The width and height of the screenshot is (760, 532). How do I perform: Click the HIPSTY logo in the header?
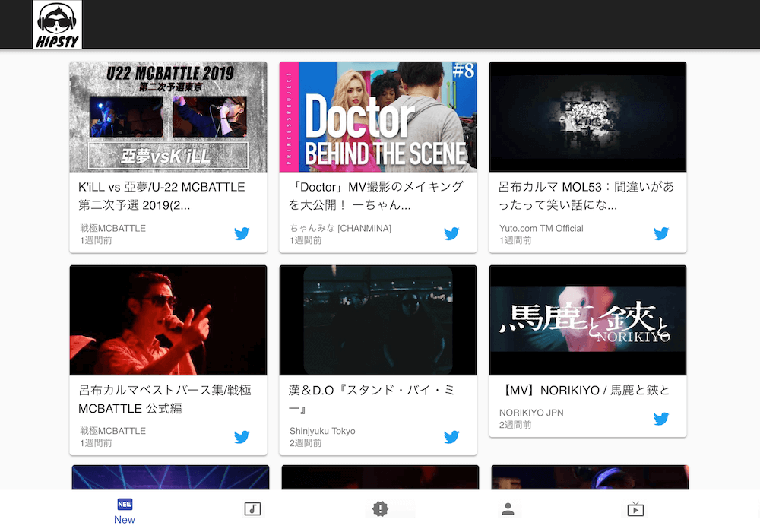click(58, 25)
